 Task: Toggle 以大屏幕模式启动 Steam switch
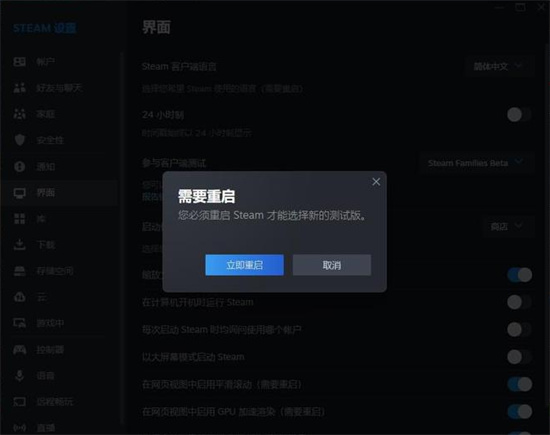(519, 357)
